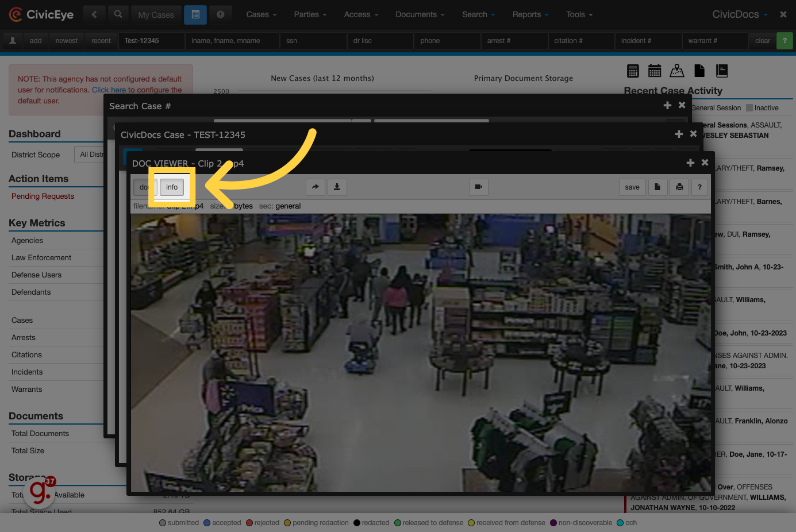Image resolution: width=796 pixels, height=532 pixels.
Task: Open the Reports dropdown menu
Action: tap(530, 14)
